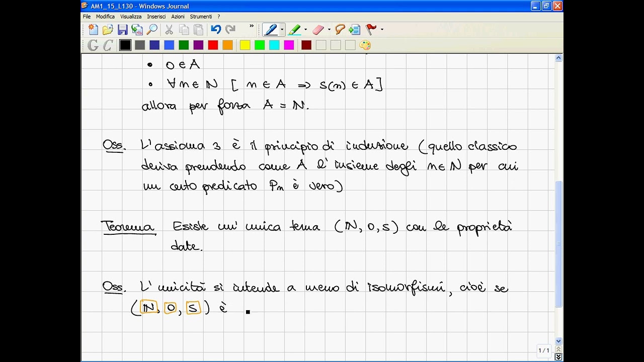Select the Eraser tool
Screen dimensions: 644x362
(318, 30)
